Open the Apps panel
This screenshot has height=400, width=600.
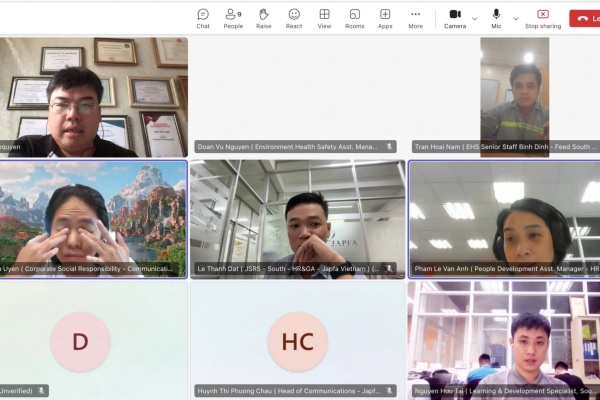tap(385, 18)
